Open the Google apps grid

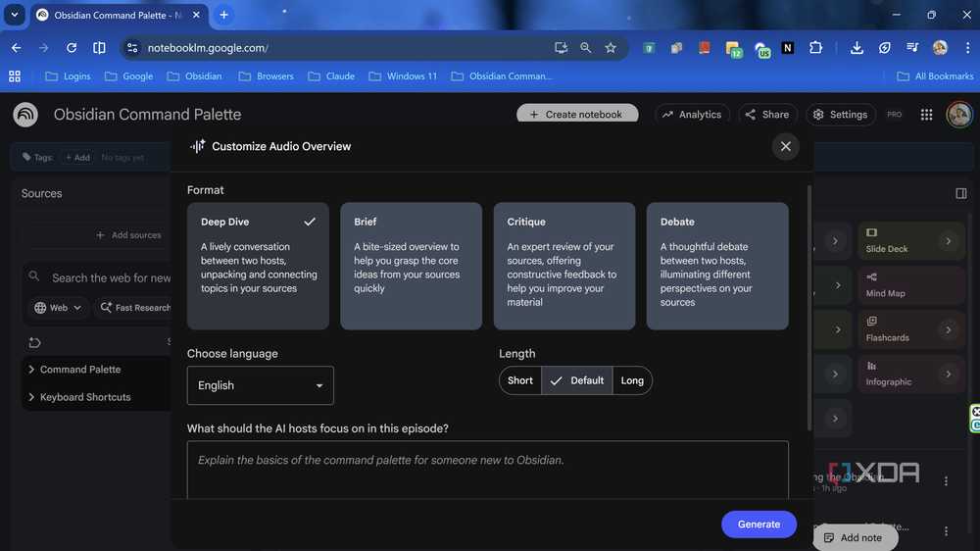pos(926,115)
